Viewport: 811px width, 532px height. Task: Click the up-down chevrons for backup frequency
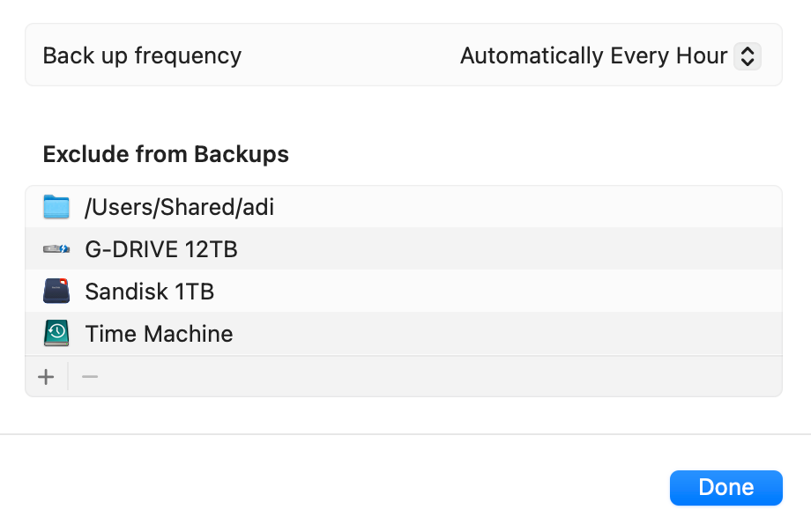point(747,56)
